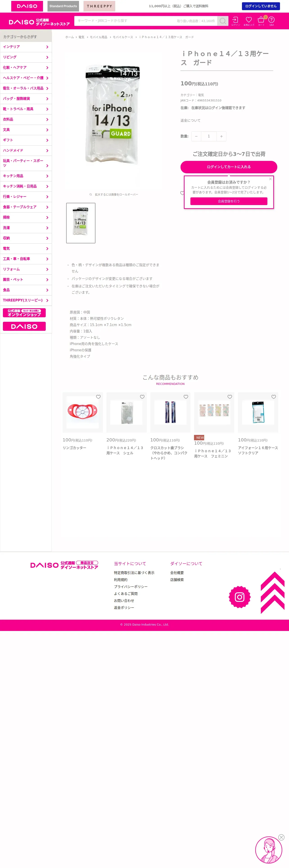Expand the インテリア category
Image resolution: width=289 pixels, height=868 pixels.
(26, 47)
